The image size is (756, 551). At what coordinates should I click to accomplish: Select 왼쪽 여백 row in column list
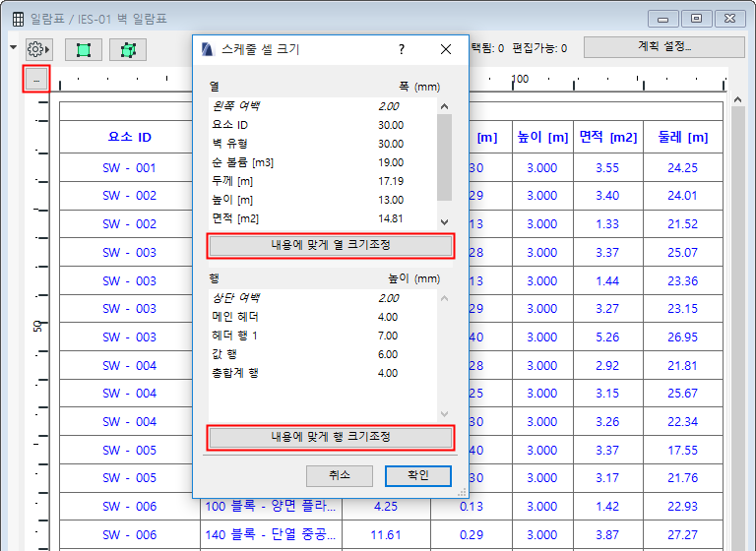[323, 106]
